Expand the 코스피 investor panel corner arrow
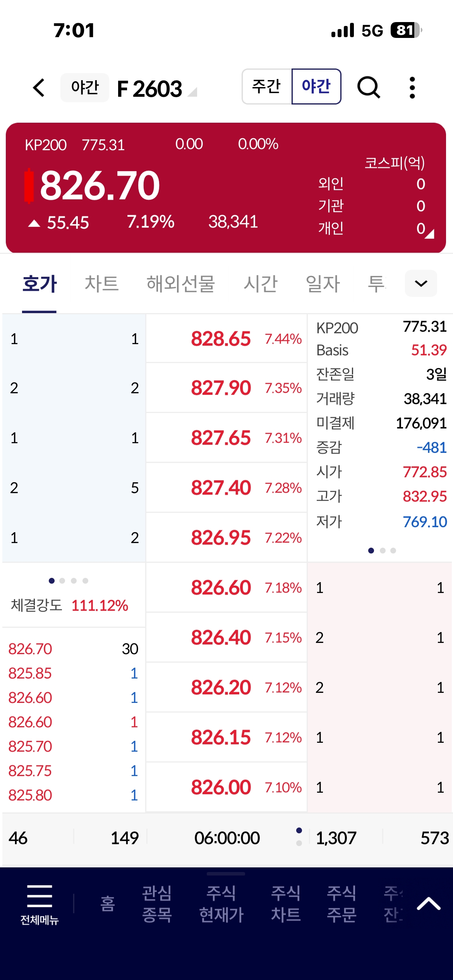 tap(430, 234)
